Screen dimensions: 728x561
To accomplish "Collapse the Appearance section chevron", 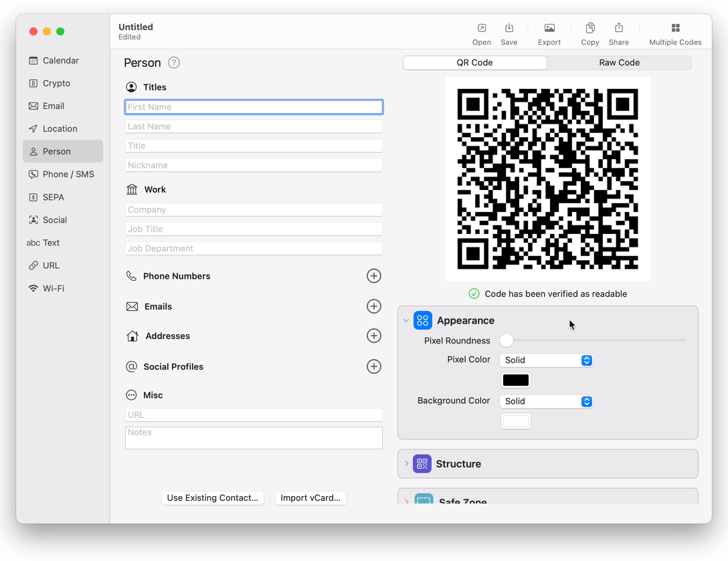I will coord(406,321).
